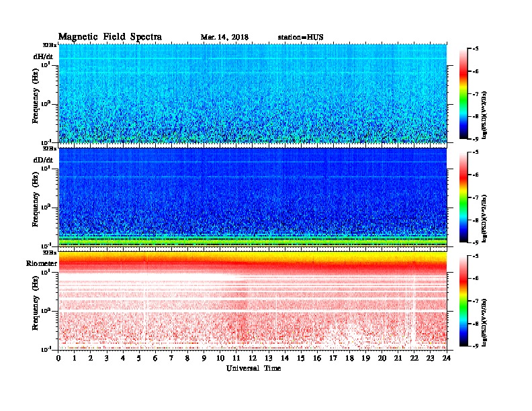This screenshot has width=532, height=411.
Task: Click the hour "13" tick label
Action: click(269, 359)
